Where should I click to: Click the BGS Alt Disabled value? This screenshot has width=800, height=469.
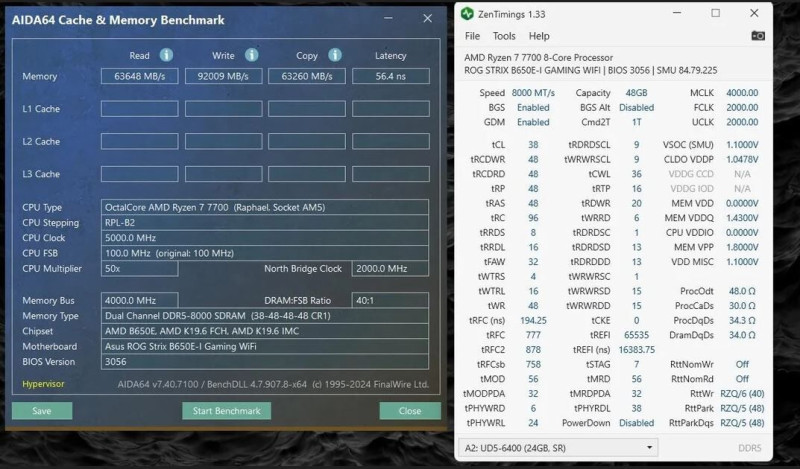pos(636,108)
